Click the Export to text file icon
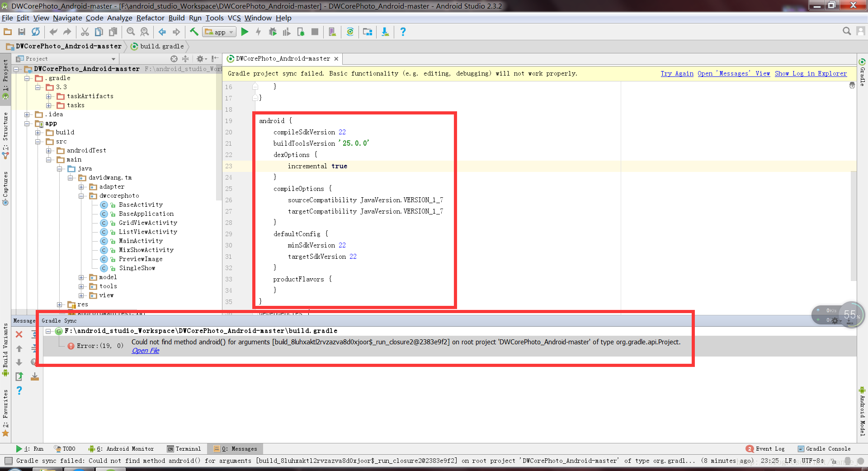 click(x=19, y=376)
